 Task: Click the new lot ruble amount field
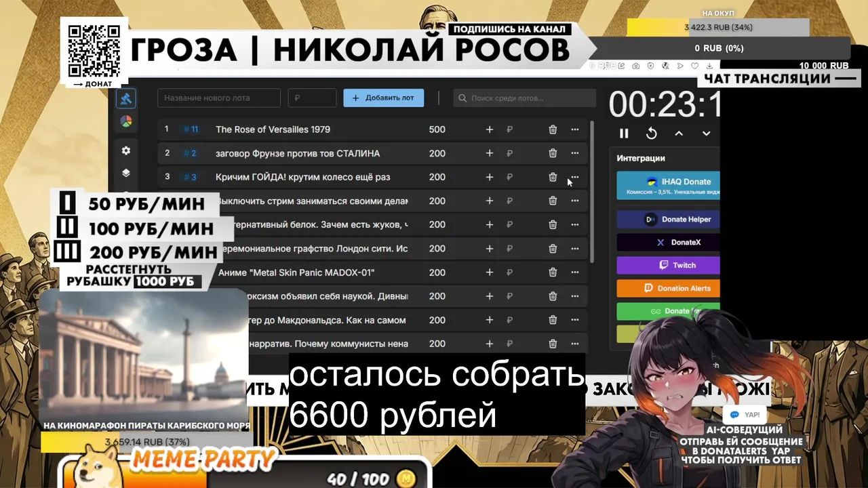point(312,98)
